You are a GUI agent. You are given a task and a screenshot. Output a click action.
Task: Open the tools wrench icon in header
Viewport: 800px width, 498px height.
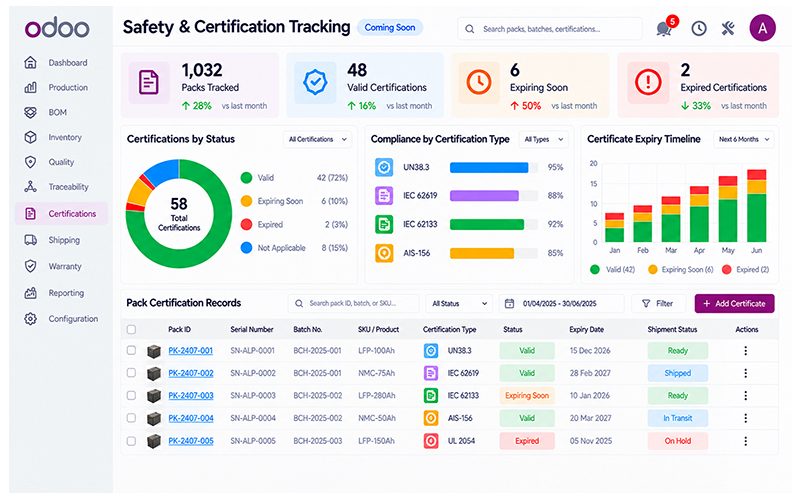(x=728, y=29)
